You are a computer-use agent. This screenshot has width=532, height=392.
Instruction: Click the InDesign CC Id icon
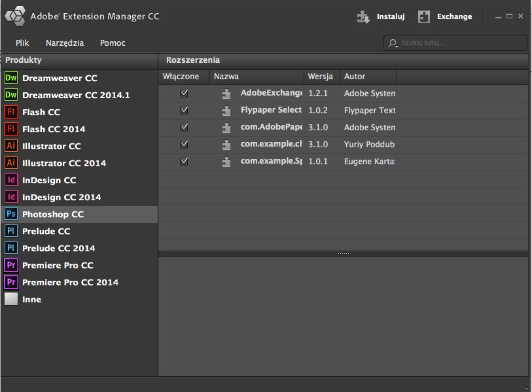click(11, 180)
